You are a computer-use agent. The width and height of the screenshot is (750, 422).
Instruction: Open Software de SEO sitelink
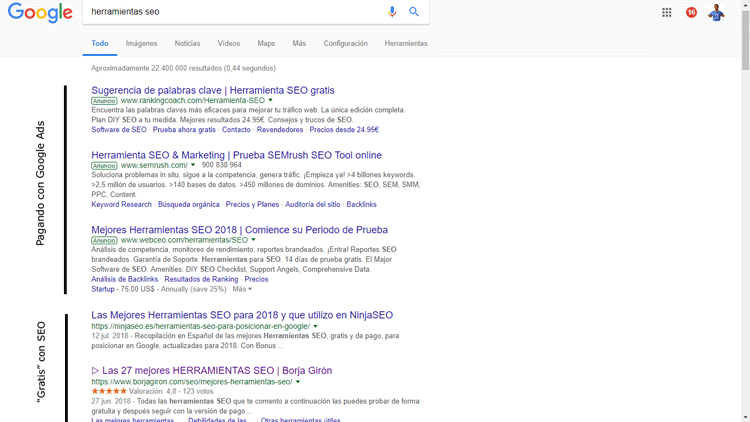(119, 130)
